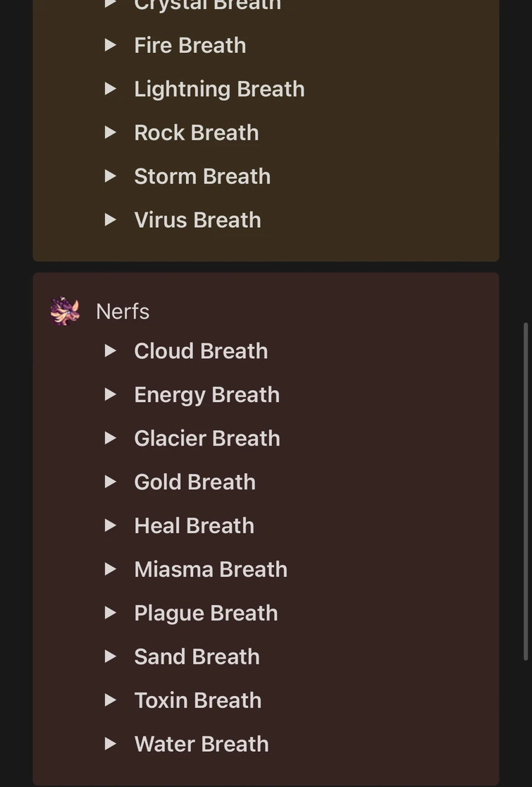This screenshot has height=787, width=532.
Task: Expand the Plague Breath entry
Action: [x=111, y=613]
